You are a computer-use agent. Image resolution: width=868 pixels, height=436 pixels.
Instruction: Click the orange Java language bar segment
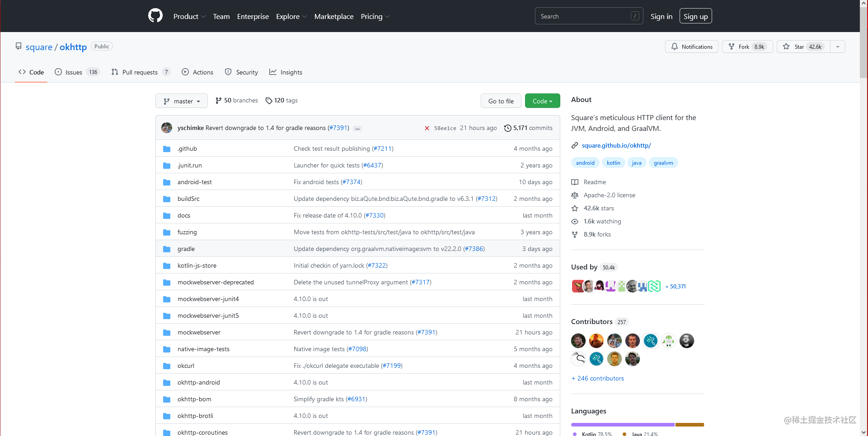coord(690,425)
